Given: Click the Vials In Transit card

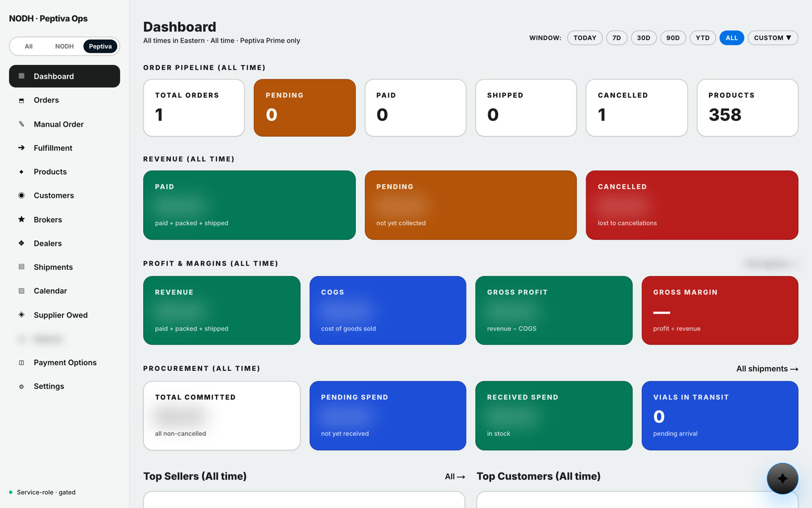Looking at the screenshot, I should (x=720, y=416).
